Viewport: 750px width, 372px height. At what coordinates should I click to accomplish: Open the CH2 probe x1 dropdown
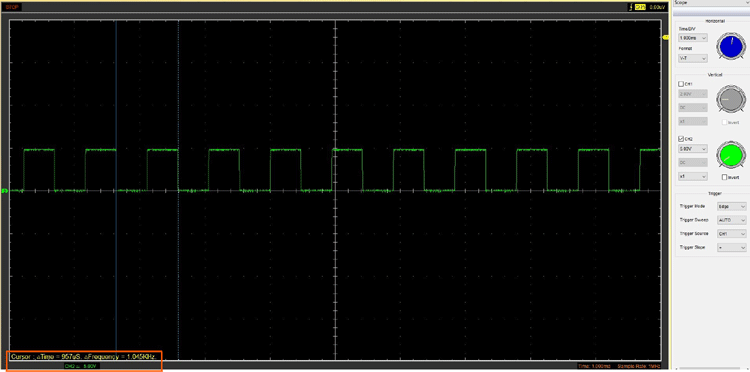[693, 176]
